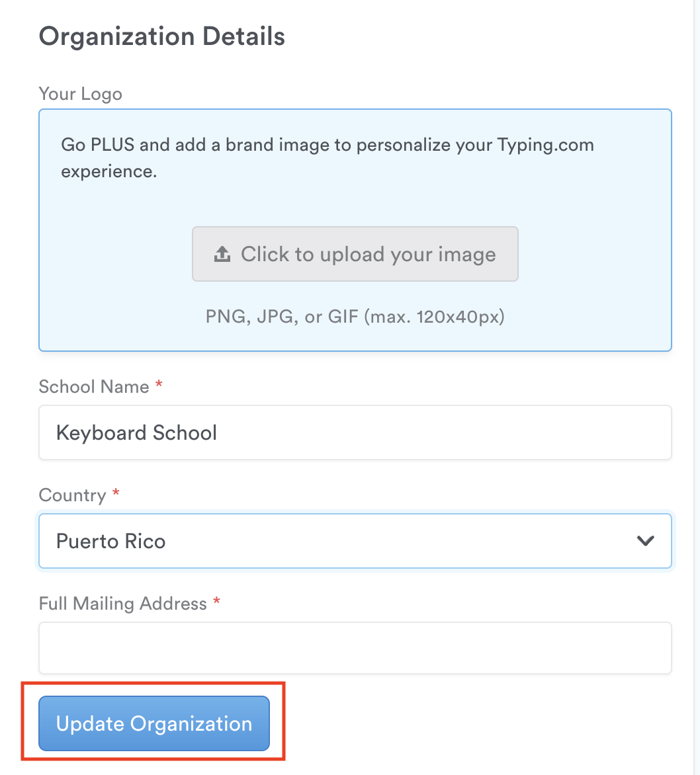Image resolution: width=700 pixels, height=775 pixels.
Task: Click the Organization Details heading
Action: (x=162, y=36)
